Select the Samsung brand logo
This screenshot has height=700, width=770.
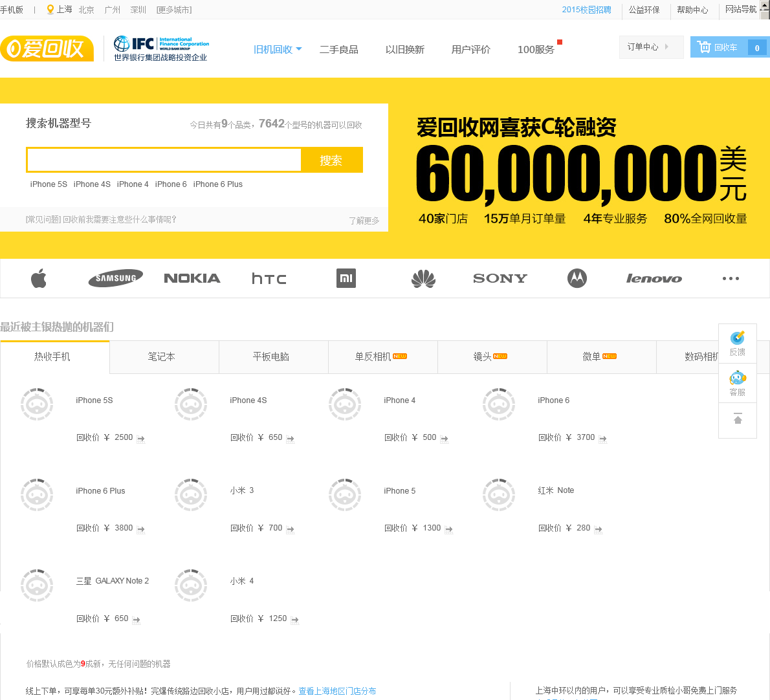point(115,278)
